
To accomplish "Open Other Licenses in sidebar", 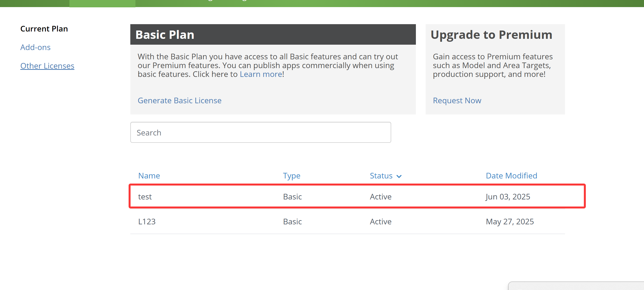I will [x=47, y=66].
